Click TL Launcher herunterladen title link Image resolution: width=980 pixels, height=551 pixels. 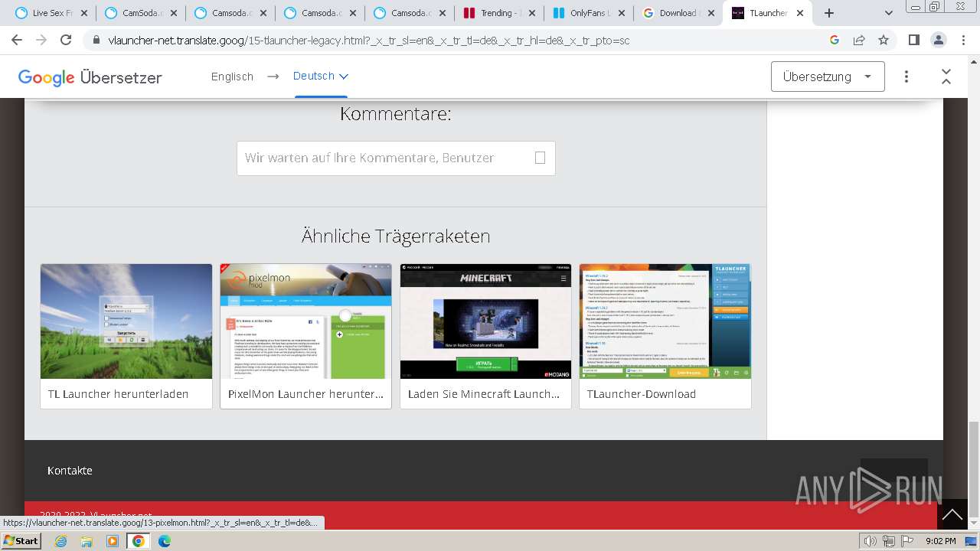(x=118, y=394)
